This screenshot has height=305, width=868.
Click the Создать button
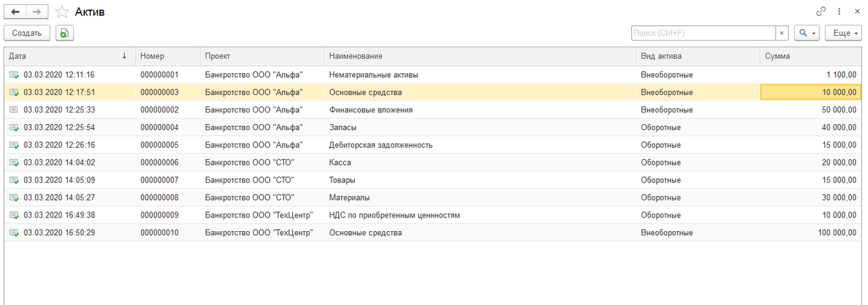(x=27, y=33)
